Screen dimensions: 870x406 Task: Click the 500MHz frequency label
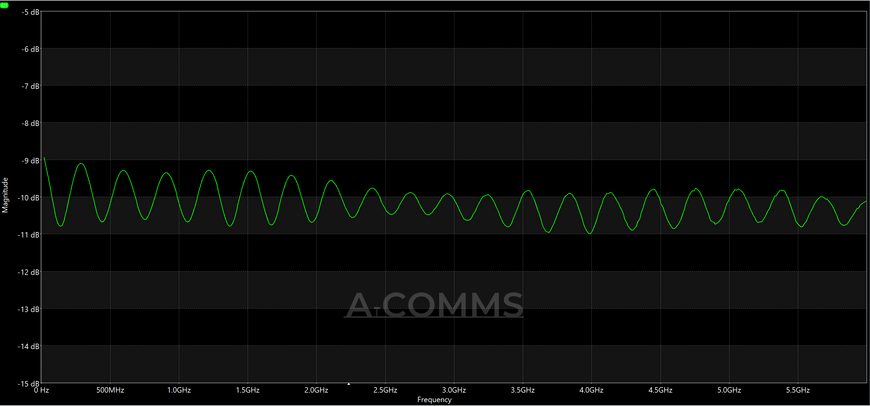[110, 390]
